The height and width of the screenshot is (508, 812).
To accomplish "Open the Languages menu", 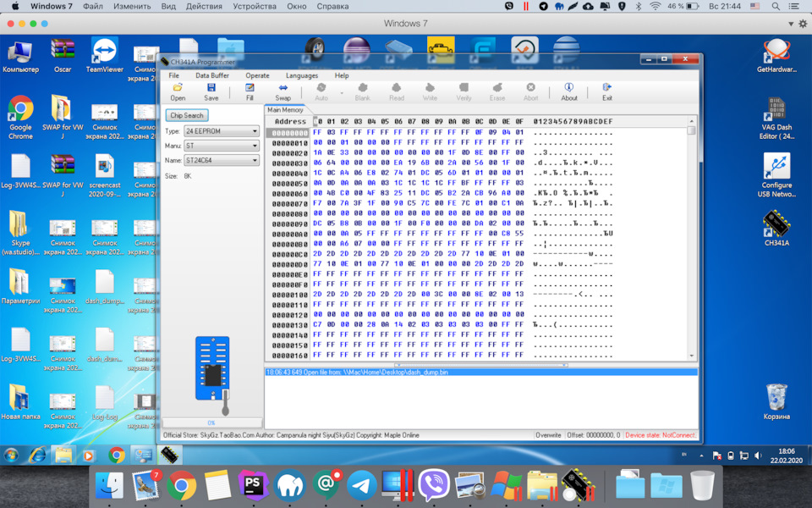I will 301,75.
